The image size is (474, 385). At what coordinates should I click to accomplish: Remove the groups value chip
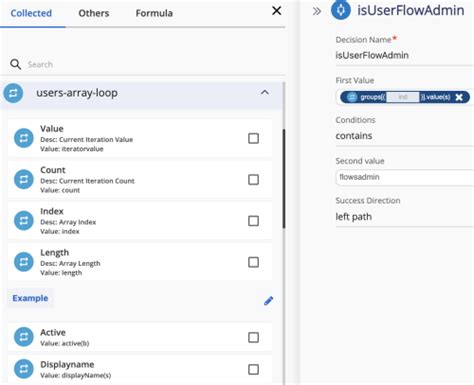459,97
